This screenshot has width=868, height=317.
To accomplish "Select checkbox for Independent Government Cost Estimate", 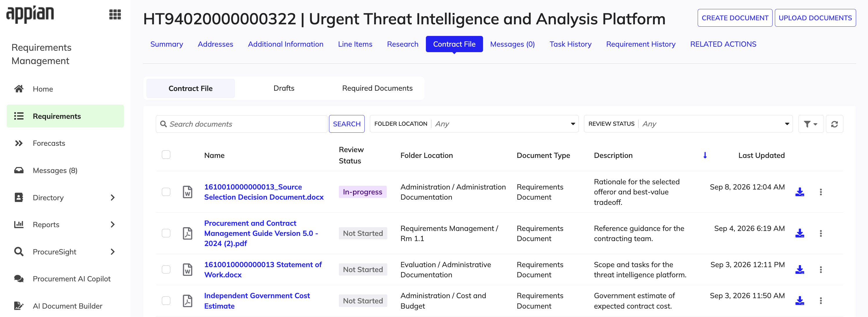I will coord(166,300).
